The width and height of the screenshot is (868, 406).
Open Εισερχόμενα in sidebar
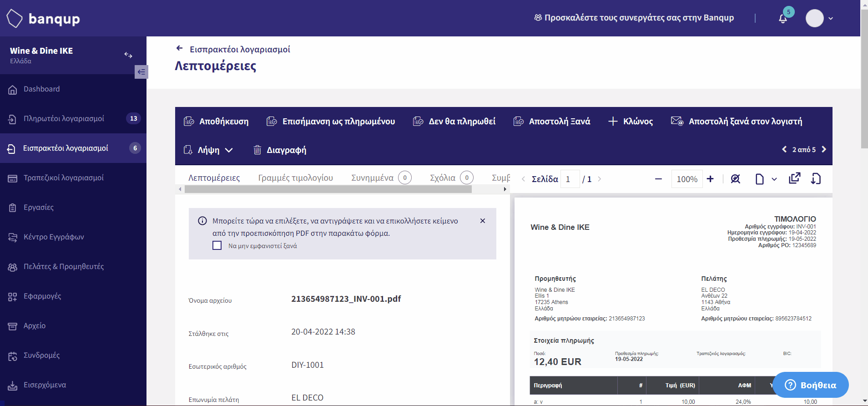73,385
